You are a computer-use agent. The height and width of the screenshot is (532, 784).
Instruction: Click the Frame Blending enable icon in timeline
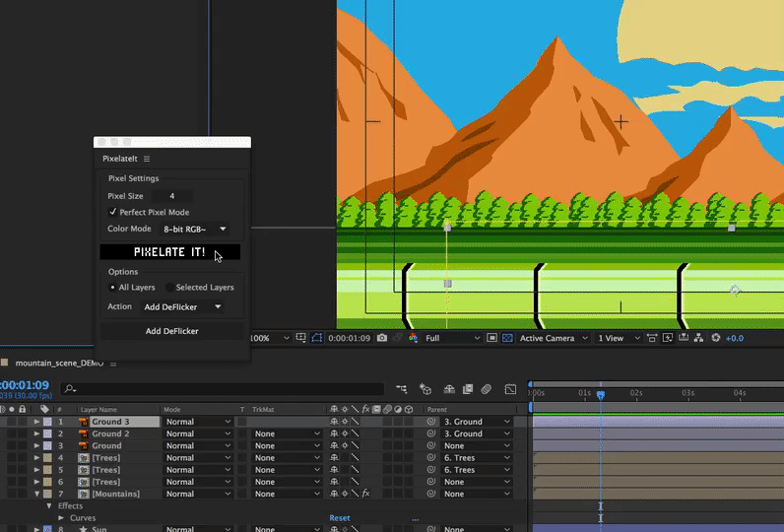(x=466, y=389)
